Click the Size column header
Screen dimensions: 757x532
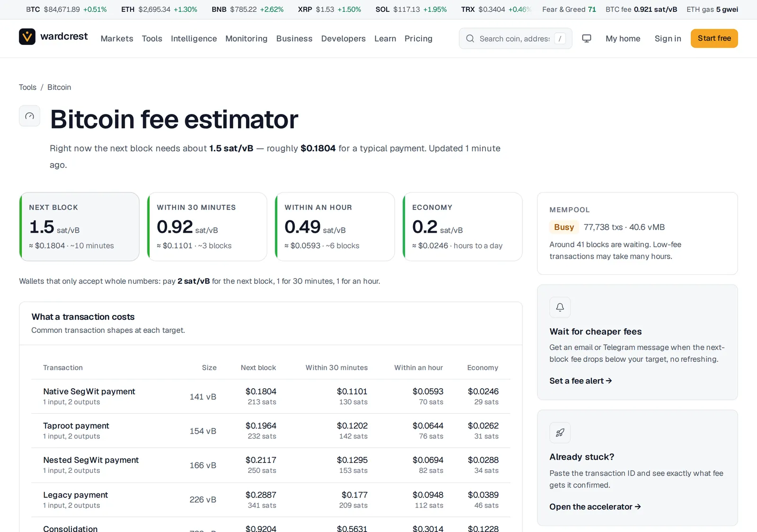209,368
